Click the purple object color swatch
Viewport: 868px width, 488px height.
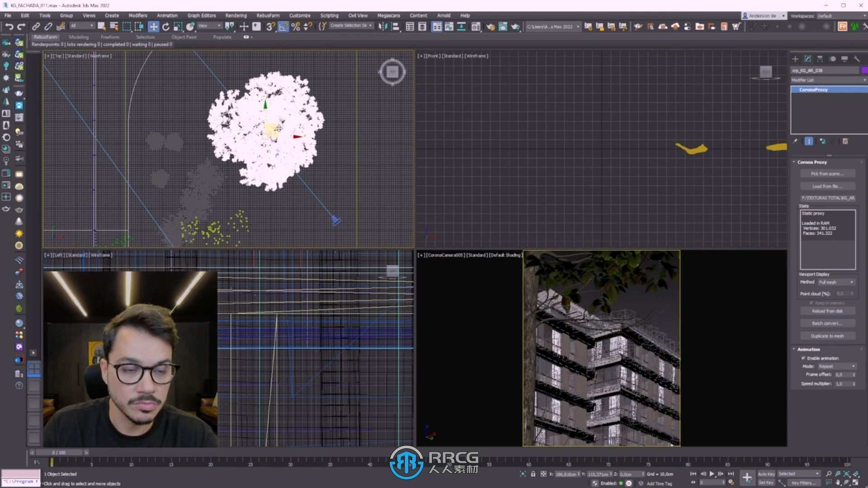pyautogui.click(x=864, y=70)
